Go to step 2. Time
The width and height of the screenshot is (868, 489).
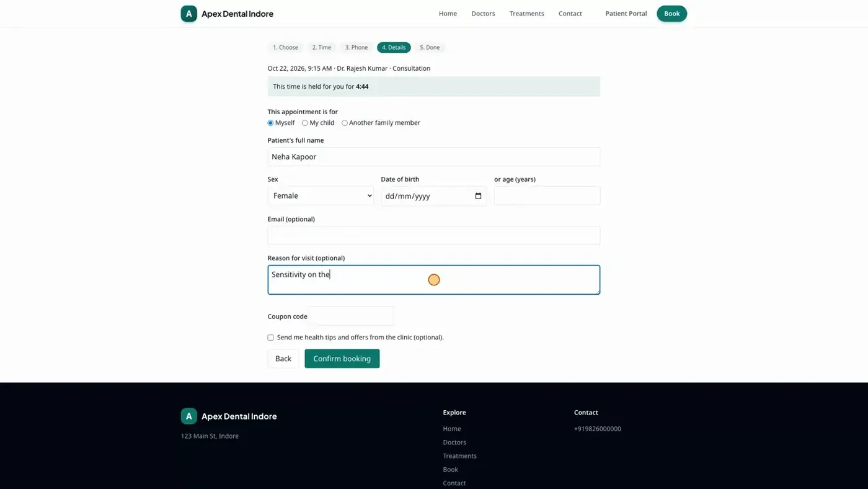[x=322, y=47]
